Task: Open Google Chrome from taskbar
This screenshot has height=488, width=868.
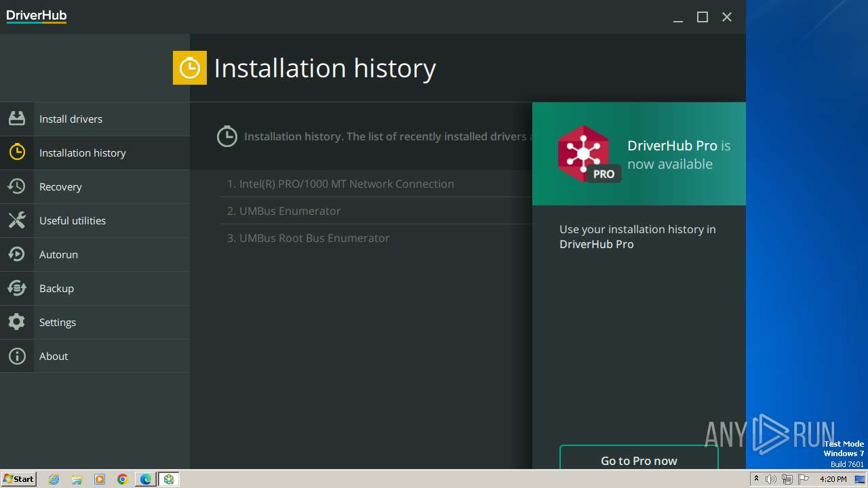Action: [x=123, y=479]
